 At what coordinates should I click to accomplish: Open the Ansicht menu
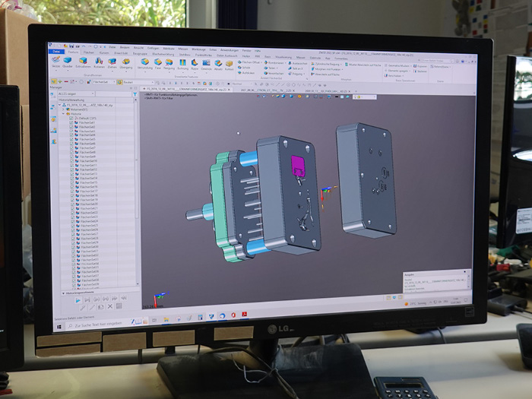(x=138, y=48)
